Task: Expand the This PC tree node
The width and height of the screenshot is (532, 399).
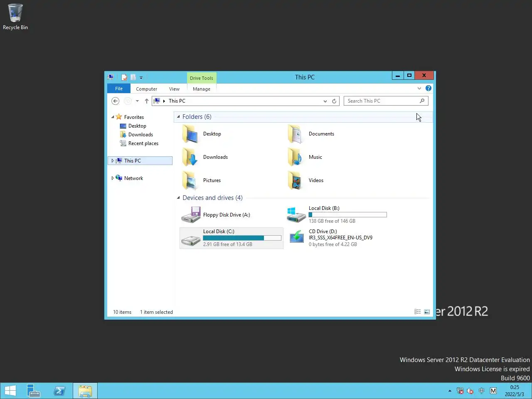Action: coord(113,161)
